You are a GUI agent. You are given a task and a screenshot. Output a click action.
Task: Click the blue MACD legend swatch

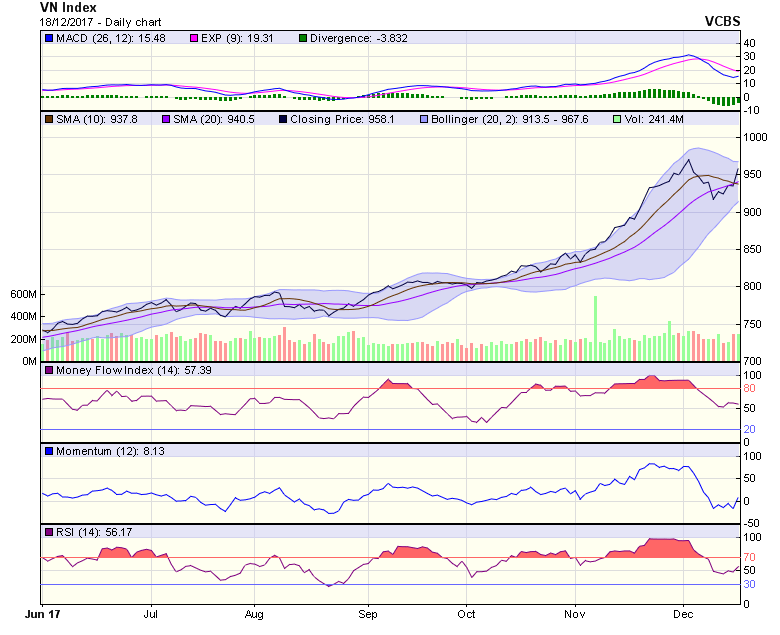[48, 38]
